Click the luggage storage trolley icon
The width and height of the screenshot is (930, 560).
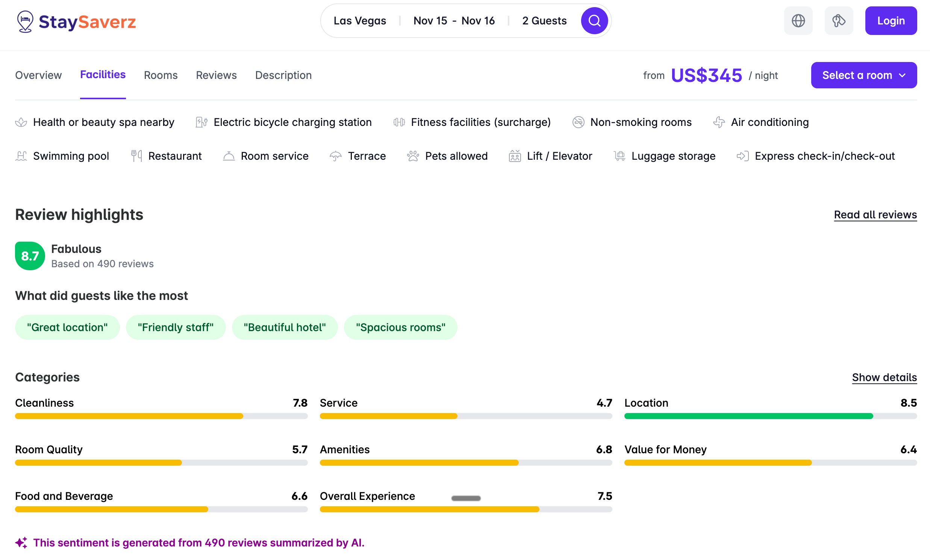pyautogui.click(x=619, y=156)
